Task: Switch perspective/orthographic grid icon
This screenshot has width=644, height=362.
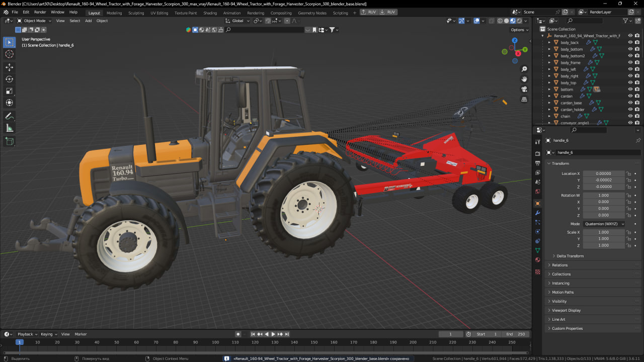Action: pos(524,100)
